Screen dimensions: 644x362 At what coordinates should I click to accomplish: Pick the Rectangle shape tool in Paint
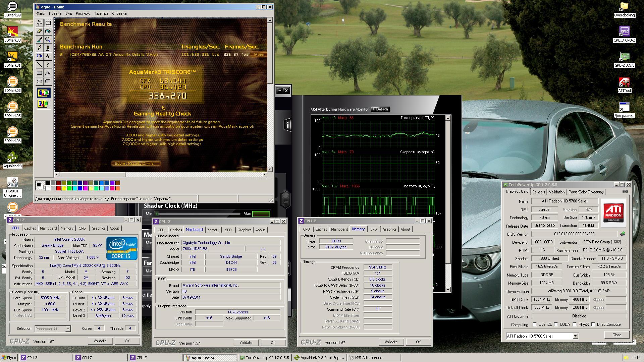coord(40,73)
